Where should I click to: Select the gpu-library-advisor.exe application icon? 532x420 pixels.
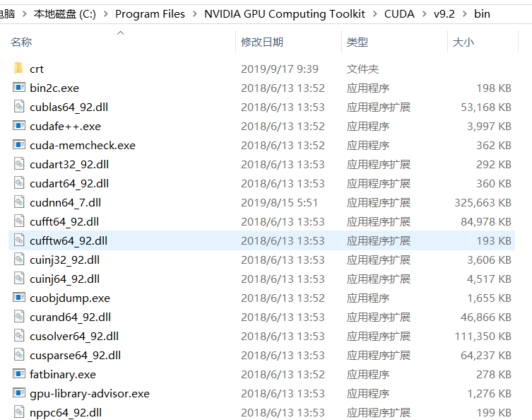(18, 393)
